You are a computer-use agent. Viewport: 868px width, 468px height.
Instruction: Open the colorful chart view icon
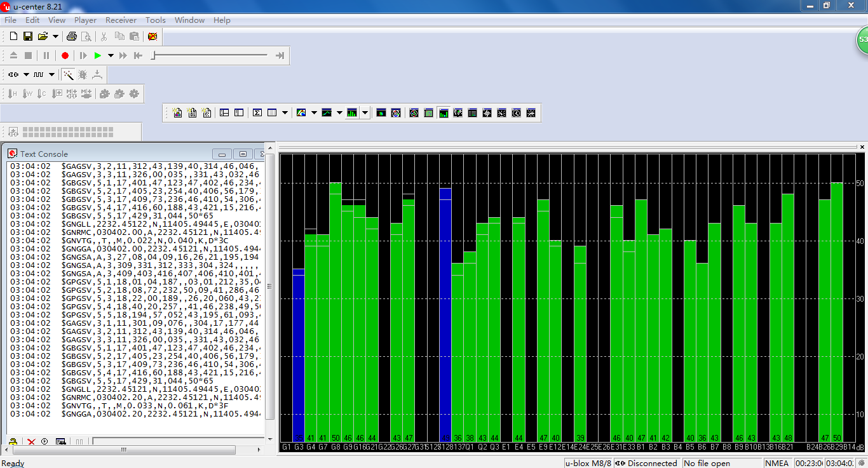(x=301, y=113)
